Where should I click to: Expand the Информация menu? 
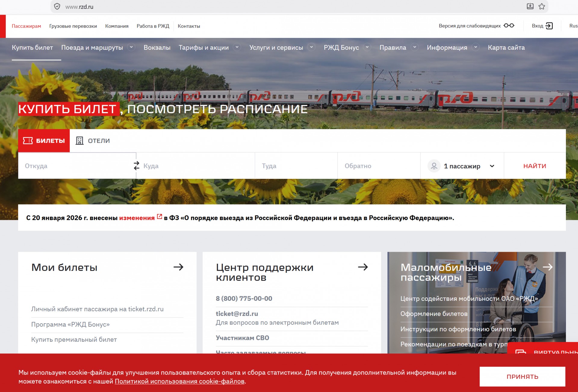(476, 47)
